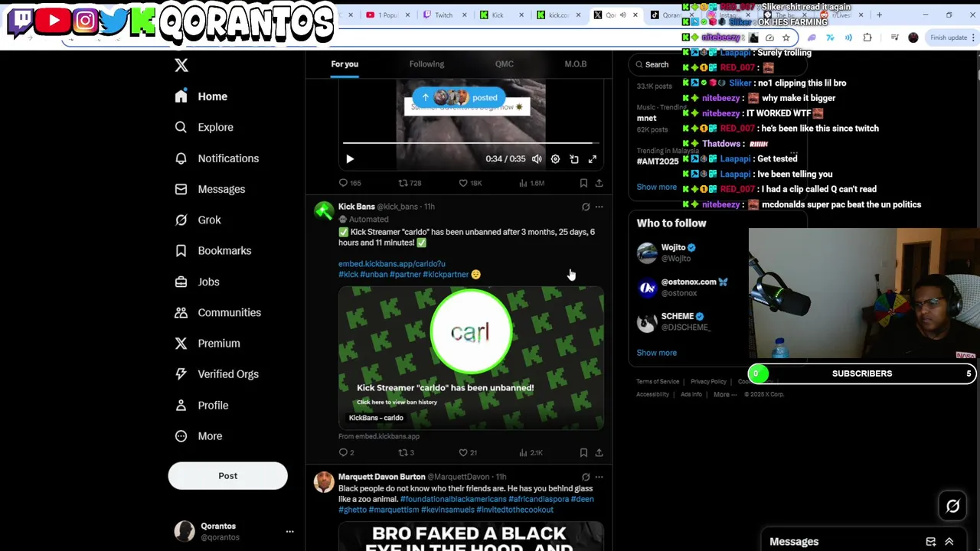Select the For you tab
The image size is (980, 551).
coord(345,64)
